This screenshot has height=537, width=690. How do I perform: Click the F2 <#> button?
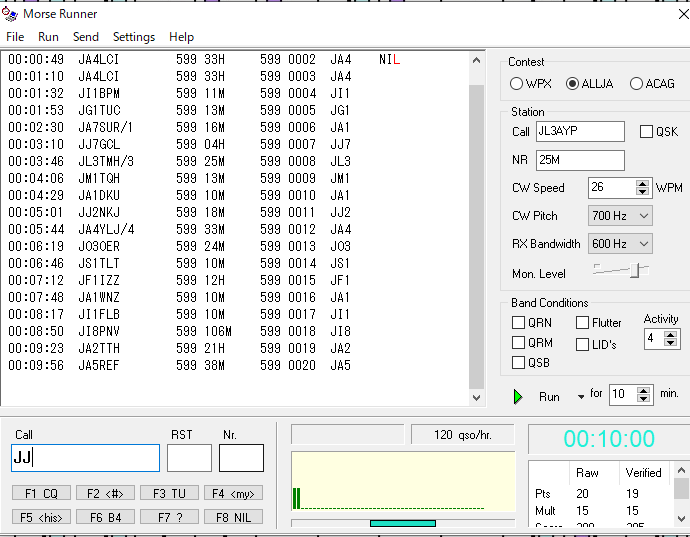coord(105,493)
